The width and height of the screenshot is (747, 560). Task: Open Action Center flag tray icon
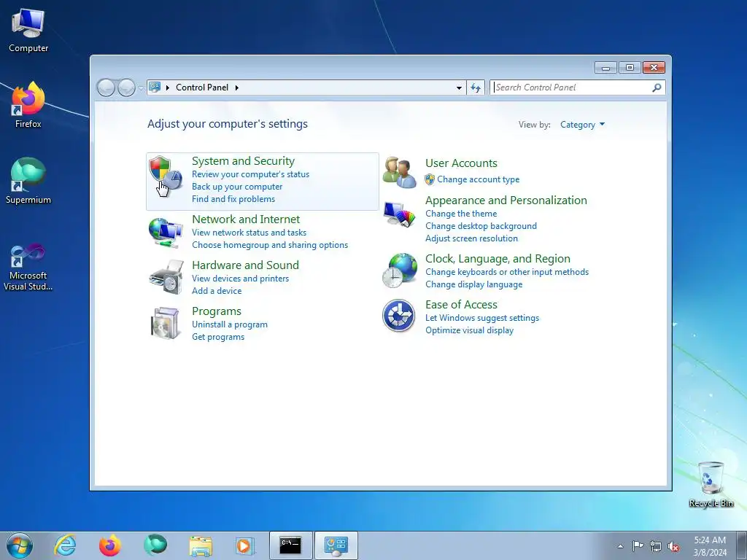[x=638, y=545]
